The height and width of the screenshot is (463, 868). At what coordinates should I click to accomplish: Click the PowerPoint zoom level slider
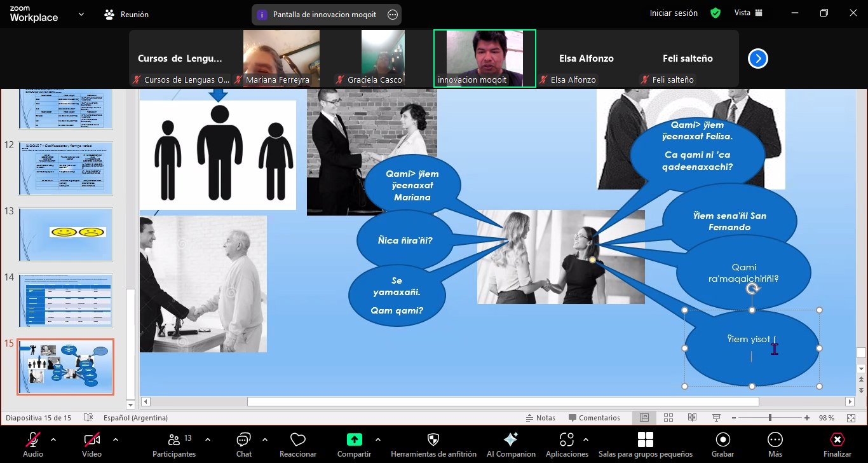click(x=770, y=418)
